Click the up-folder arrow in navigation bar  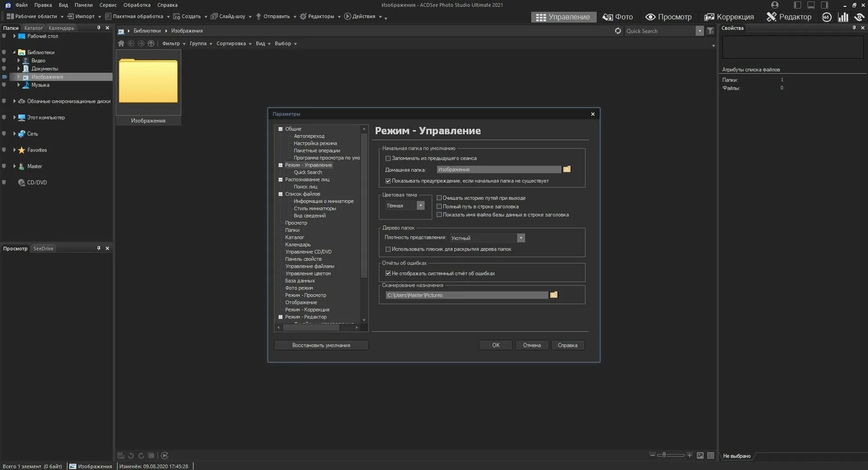coord(151,43)
